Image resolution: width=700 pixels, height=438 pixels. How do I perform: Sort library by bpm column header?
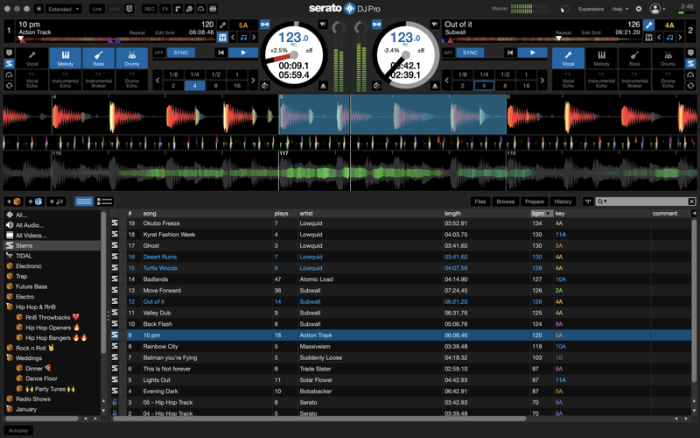click(x=541, y=213)
